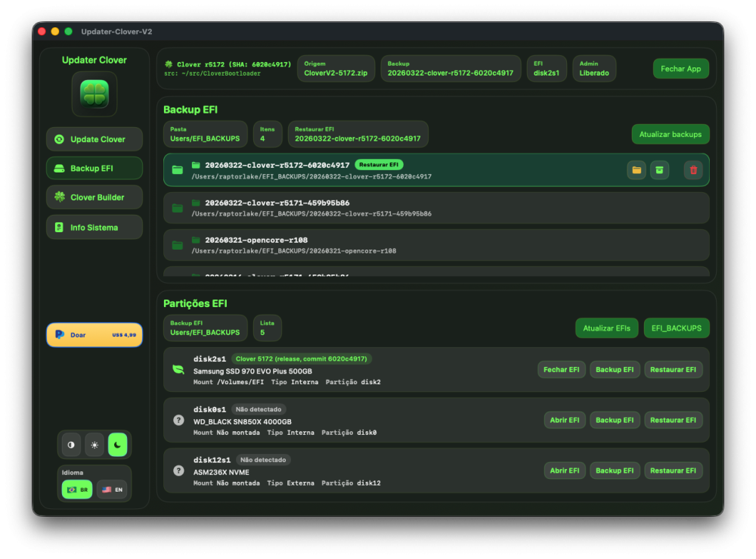Delete the r5172 backup with trash icon
Viewport: 756px width, 559px height.
[693, 169]
